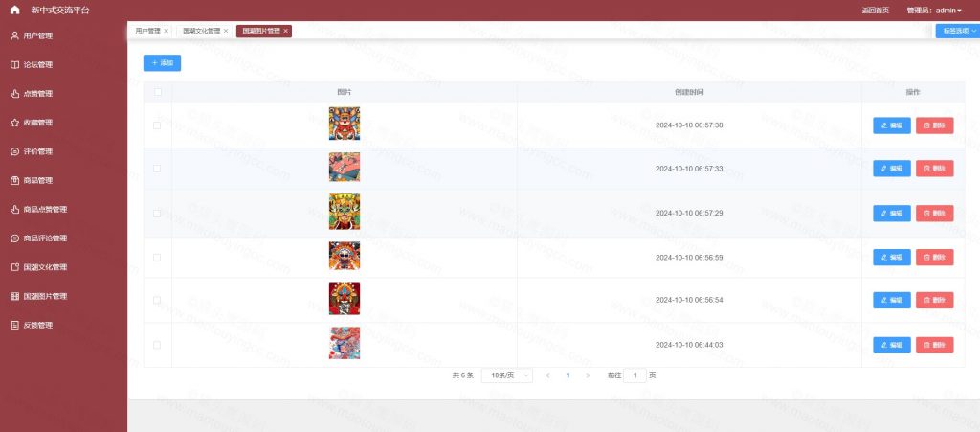Edit the 06:44:03 row
Screen dimensions: 980x432
(x=892, y=345)
